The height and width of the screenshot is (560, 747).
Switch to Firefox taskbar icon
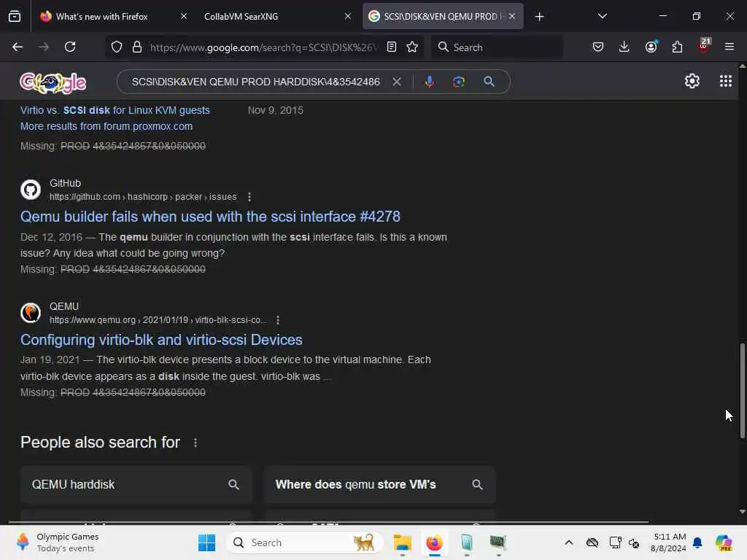pyautogui.click(x=434, y=542)
